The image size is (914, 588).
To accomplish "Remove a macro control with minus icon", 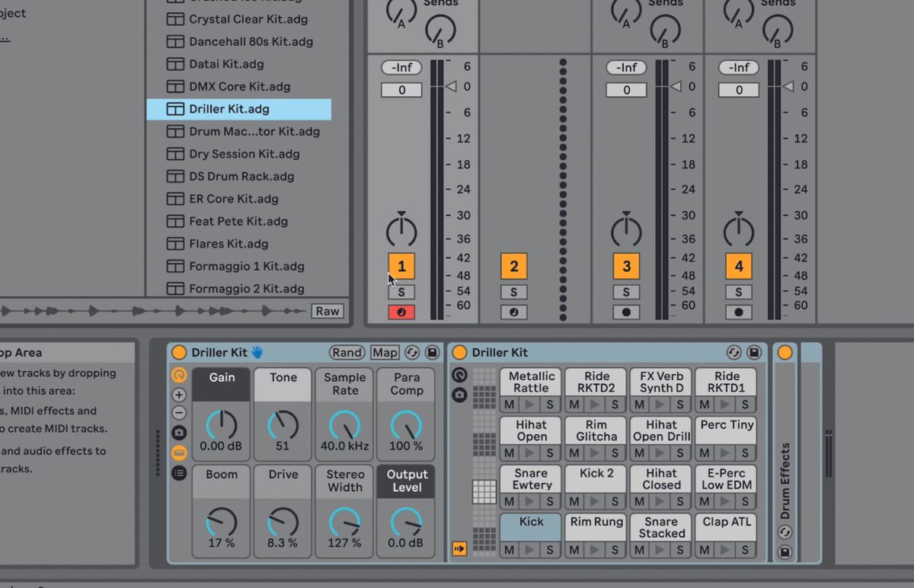I will click(179, 413).
